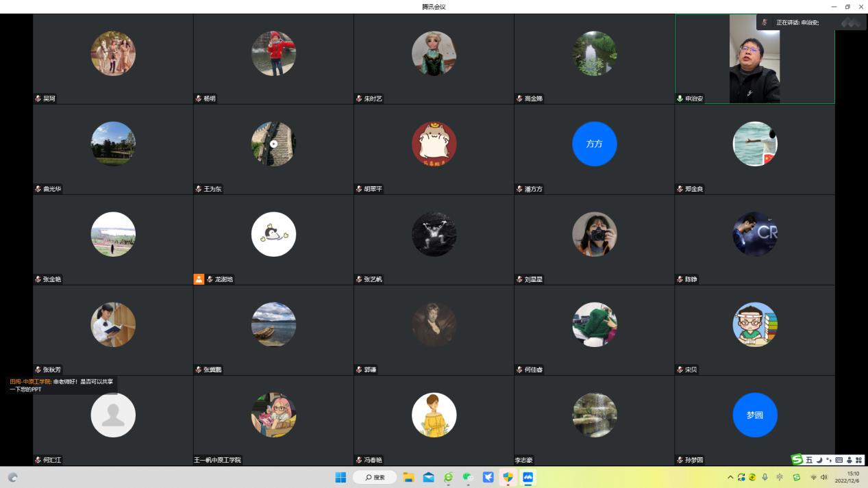Image resolution: width=868 pixels, height=488 pixels.
Task: Click the orange host badge beside 龙澍地
Action: click(x=199, y=279)
